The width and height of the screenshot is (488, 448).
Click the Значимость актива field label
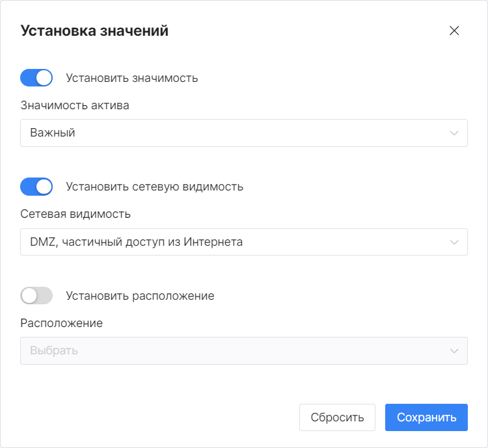(x=75, y=105)
